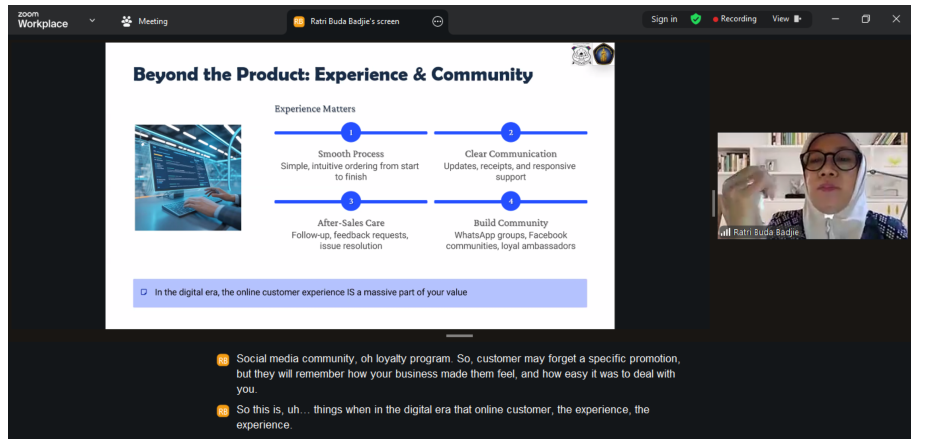Expand the Zoom Workplace dropdown chevron
Viewport: 943px width, 439px height.
[93, 20]
